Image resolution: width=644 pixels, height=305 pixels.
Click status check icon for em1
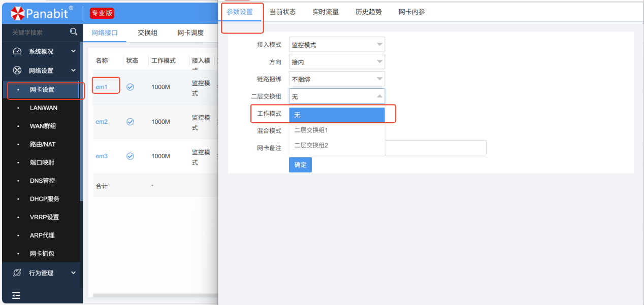[130, 87]
